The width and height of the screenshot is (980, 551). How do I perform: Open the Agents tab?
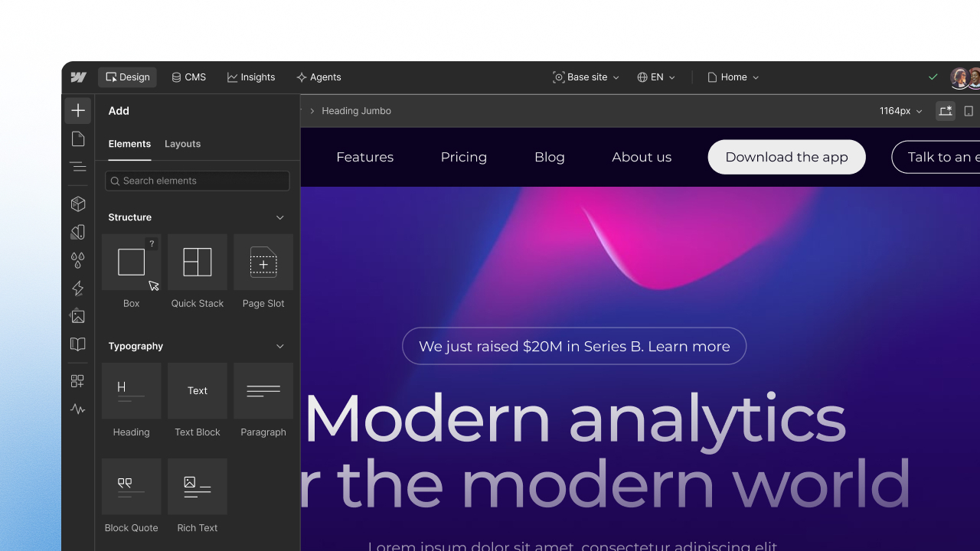coord(318,77)
